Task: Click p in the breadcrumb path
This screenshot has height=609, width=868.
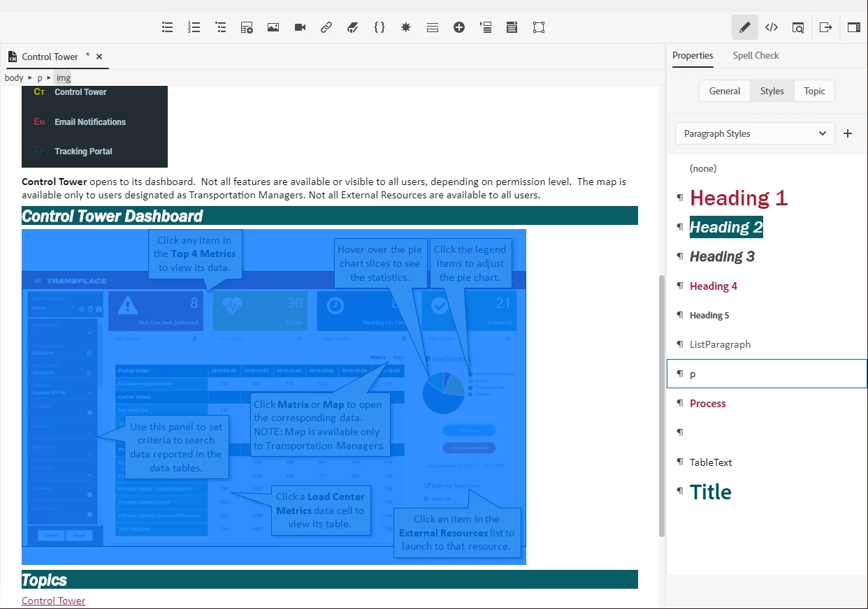Action: pos(40,78)
